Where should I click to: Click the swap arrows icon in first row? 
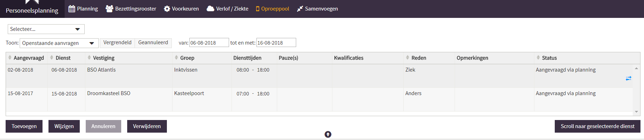click(629, 78)
